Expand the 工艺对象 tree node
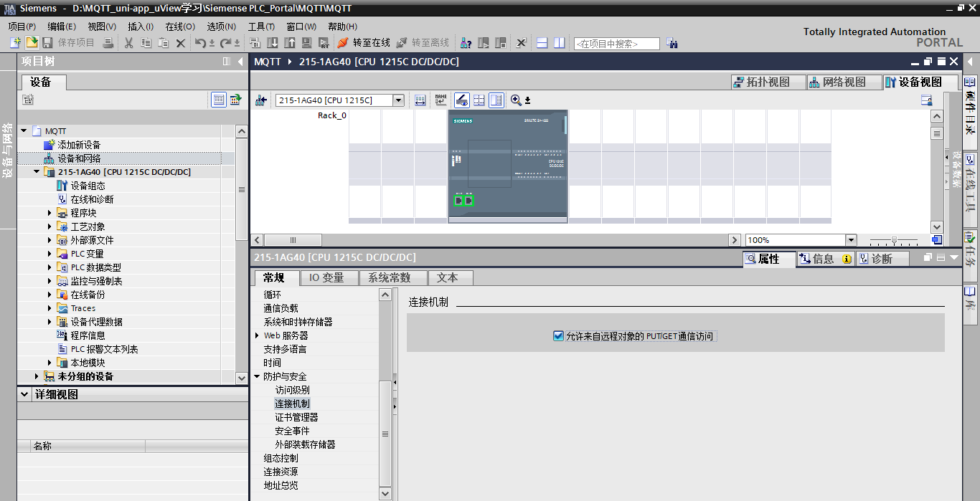 [x=50, y=226]
